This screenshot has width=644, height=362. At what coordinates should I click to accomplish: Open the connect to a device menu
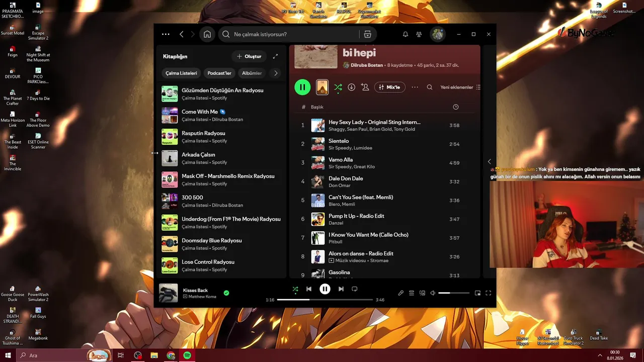tap(423, 293)
